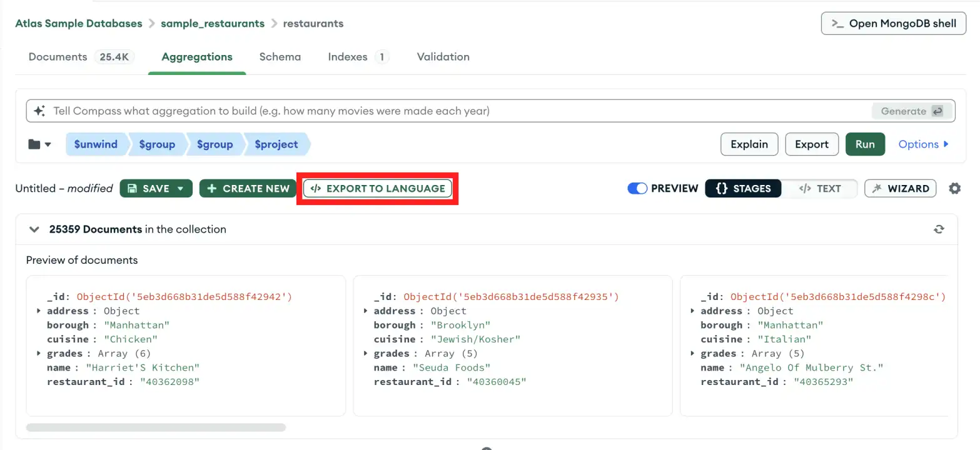
Task: Click the horizontal scrollbar below the documents
Action: 156,427
